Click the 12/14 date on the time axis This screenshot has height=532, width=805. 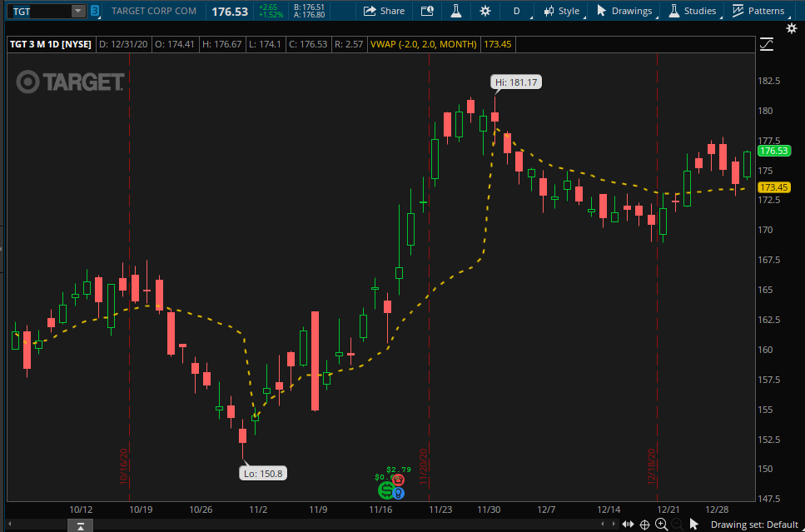point(608,510)
